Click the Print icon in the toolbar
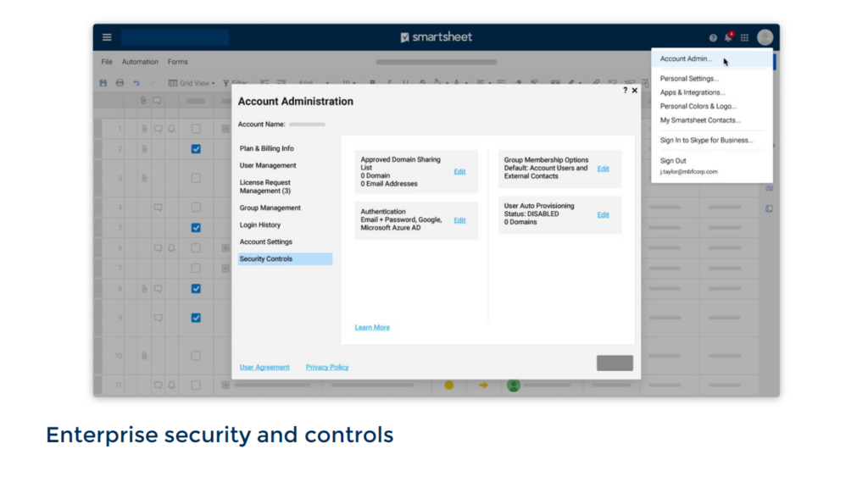This screenshot has width=868, height=488. click(x=120, y=83)
